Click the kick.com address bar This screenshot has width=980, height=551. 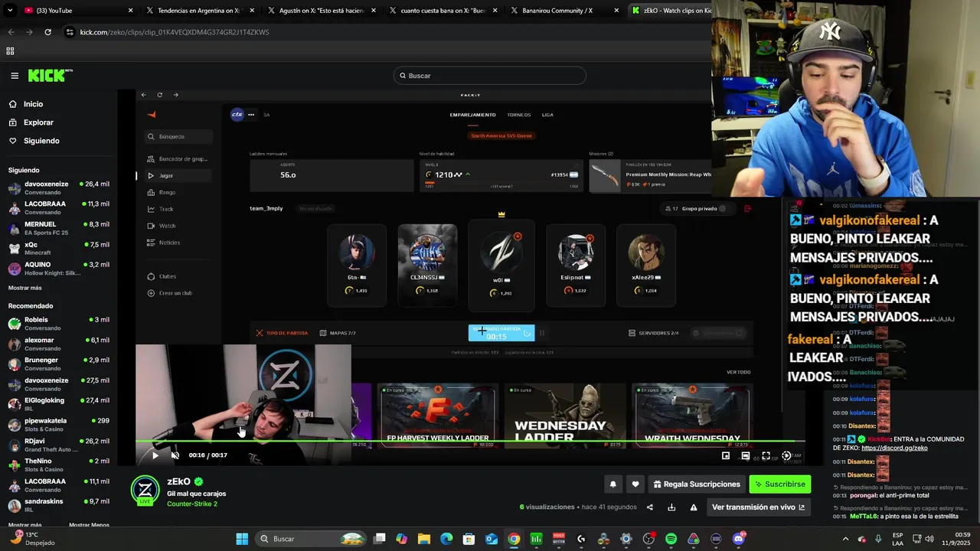point(383,32)
